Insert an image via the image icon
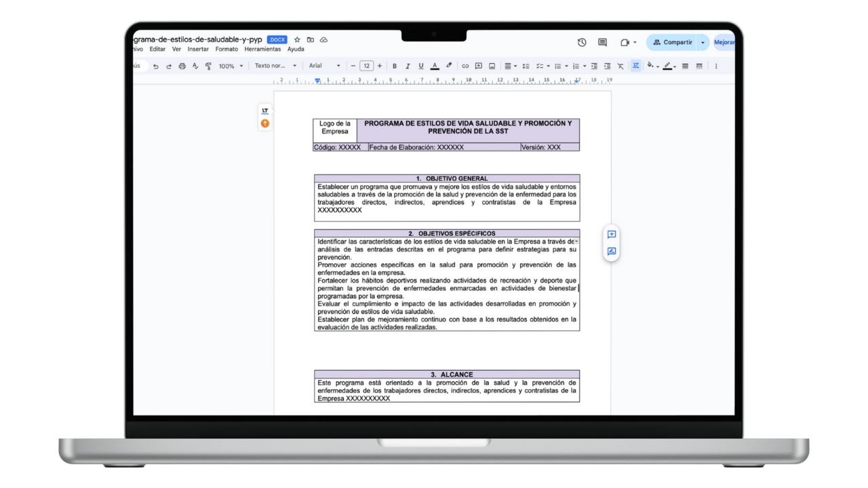 [492, 66]
